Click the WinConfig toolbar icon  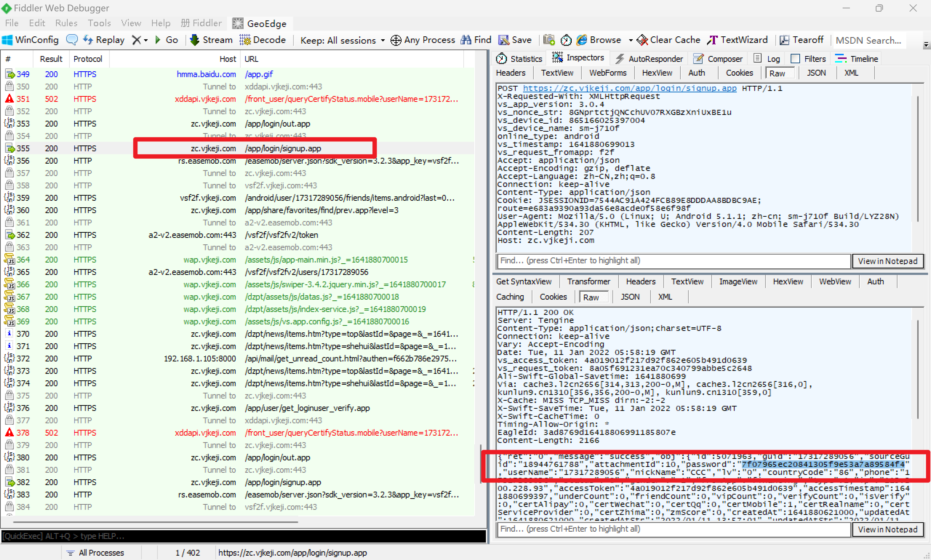point(7,40)
